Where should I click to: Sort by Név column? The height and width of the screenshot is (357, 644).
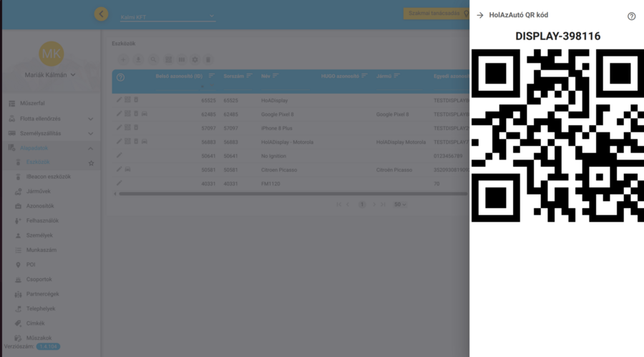(x=275, y=76)
